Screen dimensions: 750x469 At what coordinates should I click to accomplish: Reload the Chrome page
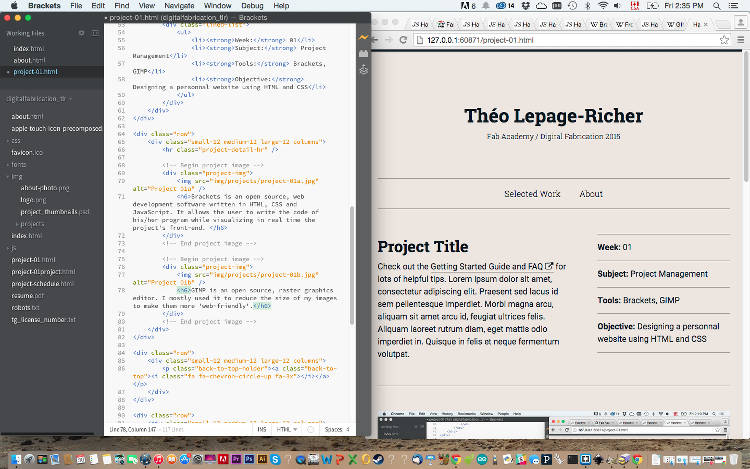tap(403, 40)
